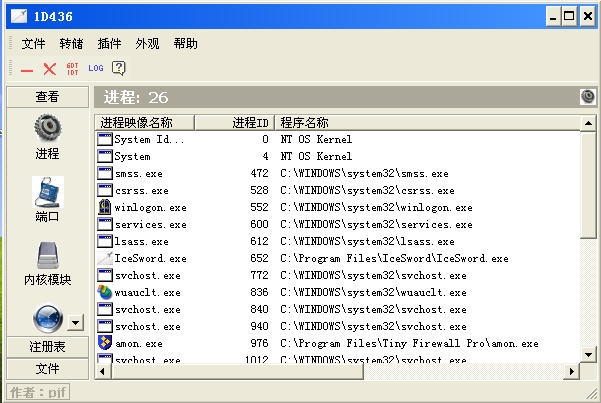Sort by 进程映像名称 column header
The height and width of the screenshot is (403, 601).
pos(145,123)
